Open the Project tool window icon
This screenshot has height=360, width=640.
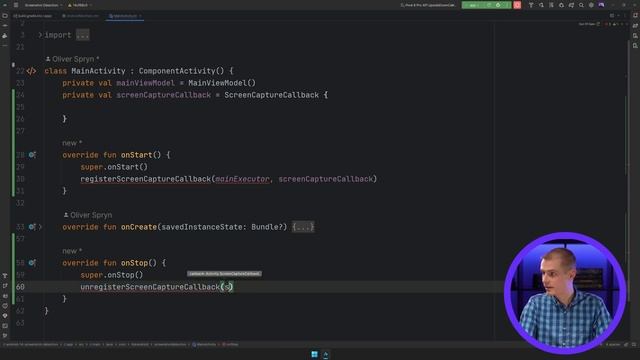point(5,16)
